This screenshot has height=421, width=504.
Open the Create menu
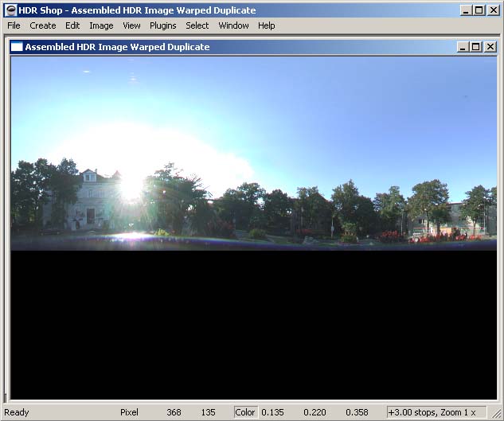click(x=43, y=25)
